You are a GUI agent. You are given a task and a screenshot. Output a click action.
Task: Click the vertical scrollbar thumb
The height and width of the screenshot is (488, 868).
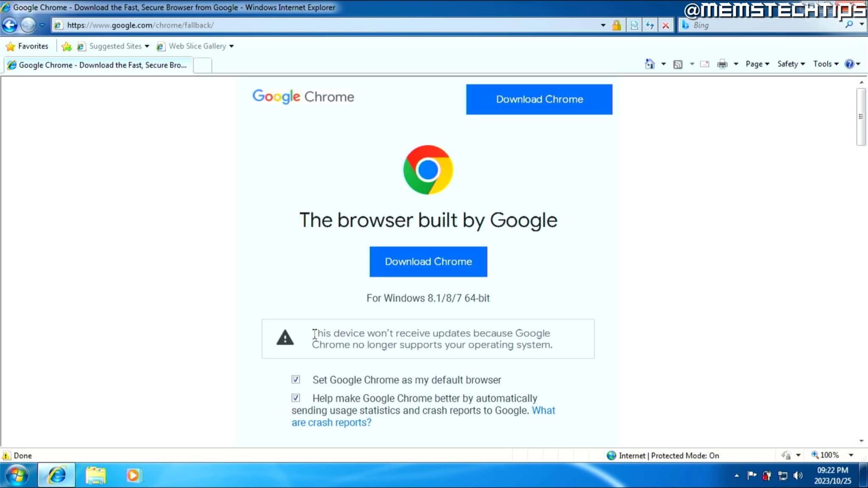tap(861, 116)
